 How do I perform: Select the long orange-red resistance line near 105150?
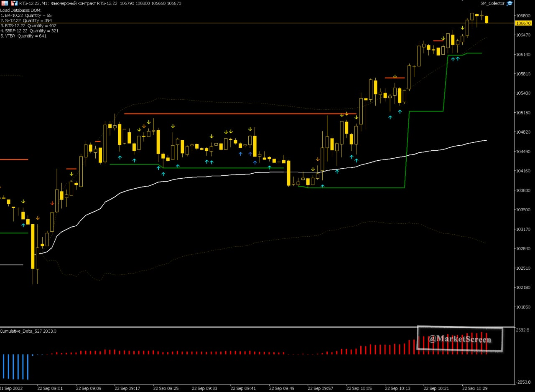240,114
